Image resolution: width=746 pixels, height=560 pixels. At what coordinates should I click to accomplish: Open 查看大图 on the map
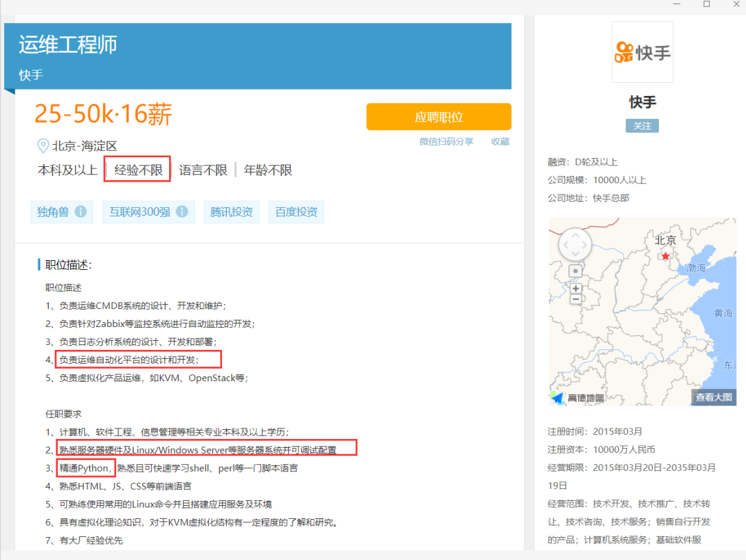coord(714,397)
